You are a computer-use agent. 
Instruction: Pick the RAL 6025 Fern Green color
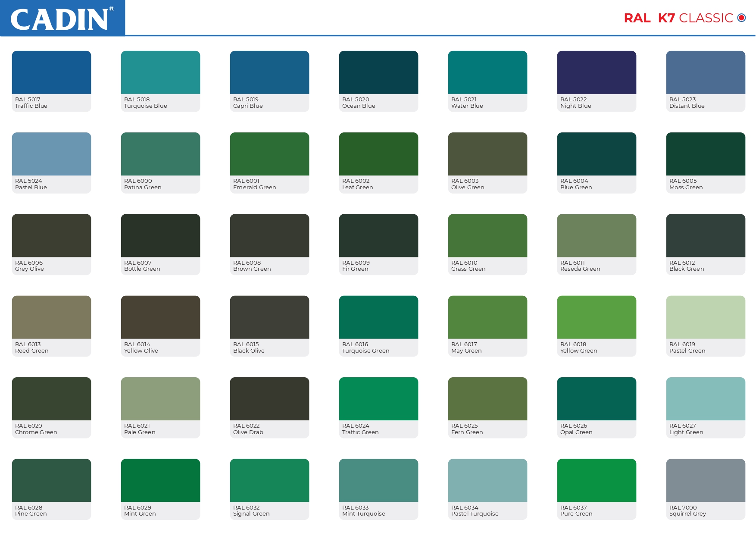[487, 399]
